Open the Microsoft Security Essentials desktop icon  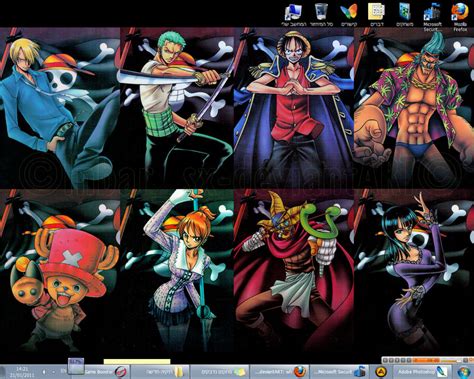click(x=432, y=17)
